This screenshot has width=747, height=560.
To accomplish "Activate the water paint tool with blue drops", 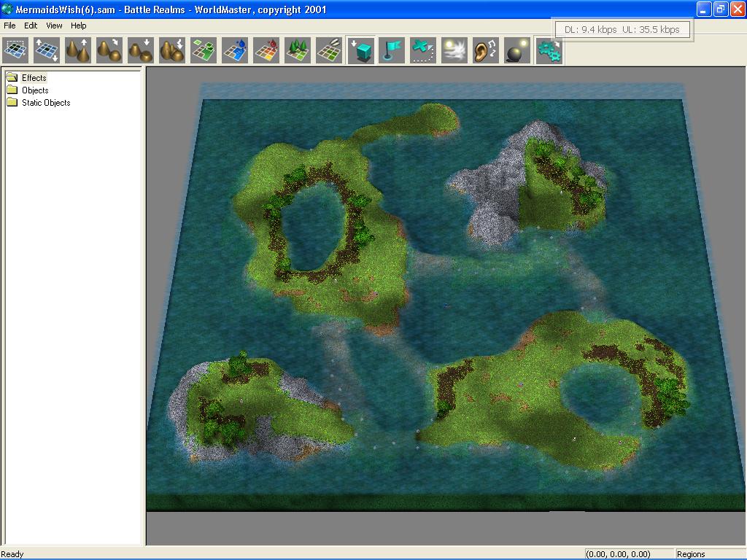I will tap(235, 50).
